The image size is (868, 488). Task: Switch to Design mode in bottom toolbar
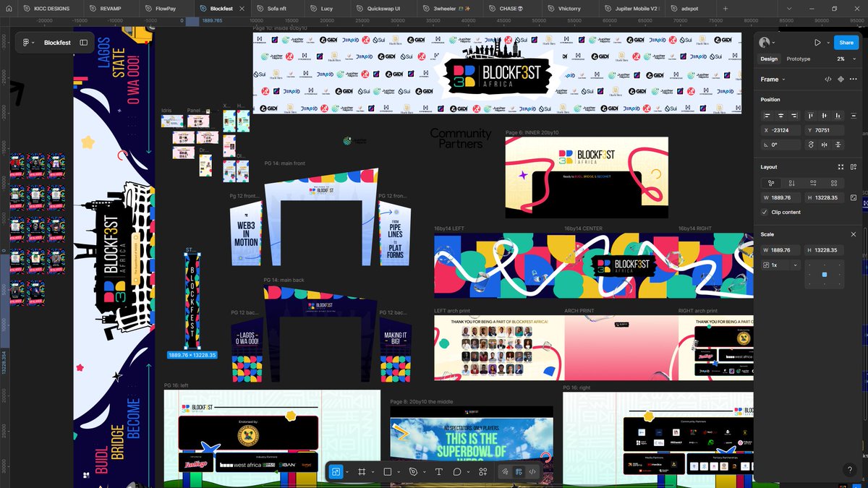click(x=519, y=471)
